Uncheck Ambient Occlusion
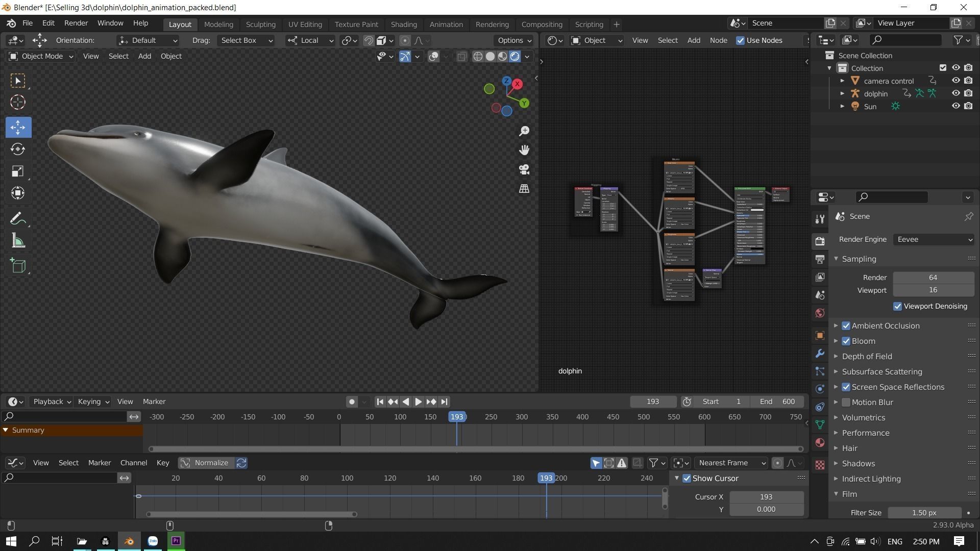 click(846, 325)
